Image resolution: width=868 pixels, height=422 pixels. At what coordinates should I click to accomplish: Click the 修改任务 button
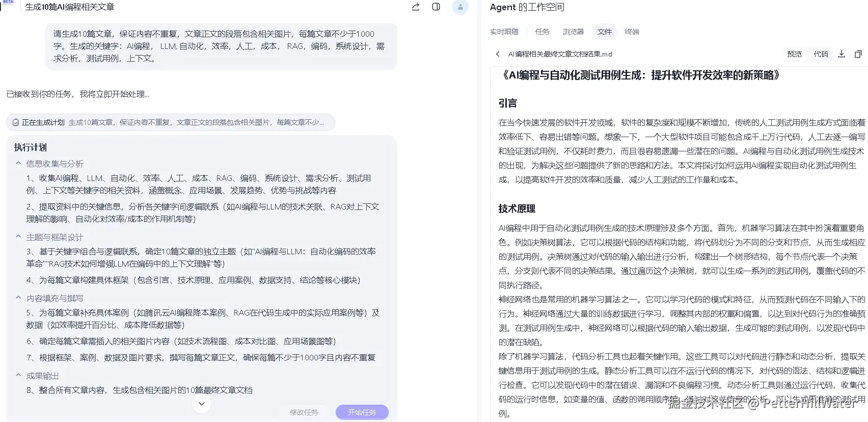coord(304,412)
